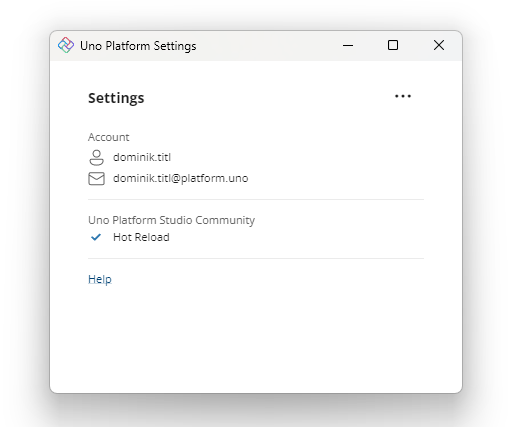Click the envelope email icon
The height and width of the screenshot is (427, 514).
96,178
